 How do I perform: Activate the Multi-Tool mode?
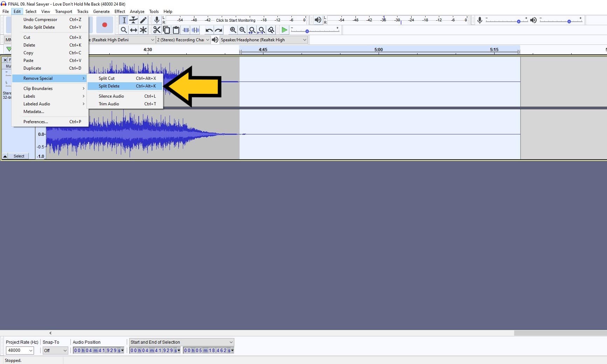[x=143, y=30]
